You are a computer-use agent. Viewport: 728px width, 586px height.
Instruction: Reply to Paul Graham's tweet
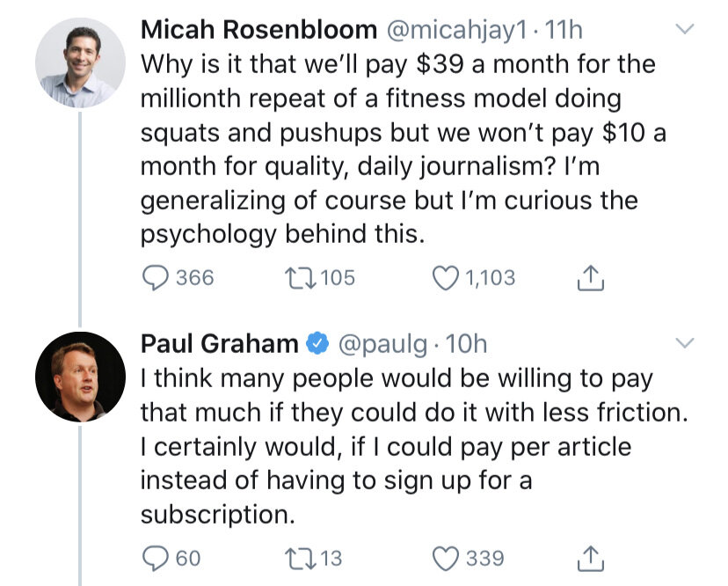(x=156, y=558)
